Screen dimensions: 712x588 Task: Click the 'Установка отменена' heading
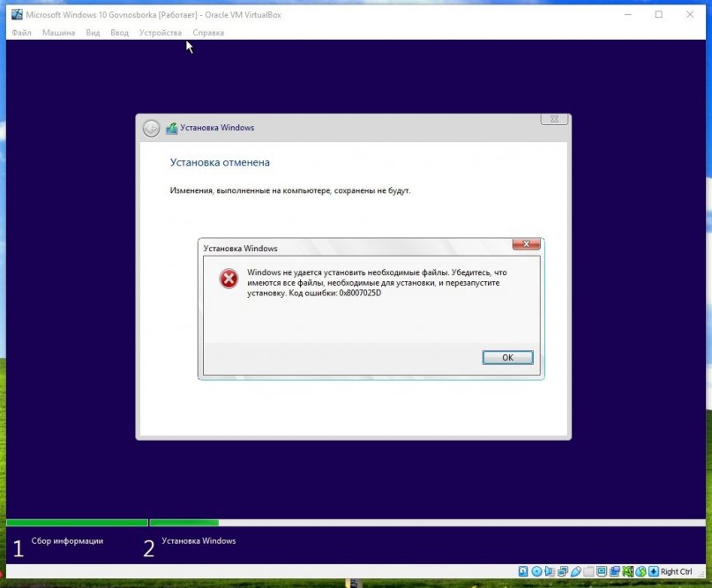(x=220, y=162)
